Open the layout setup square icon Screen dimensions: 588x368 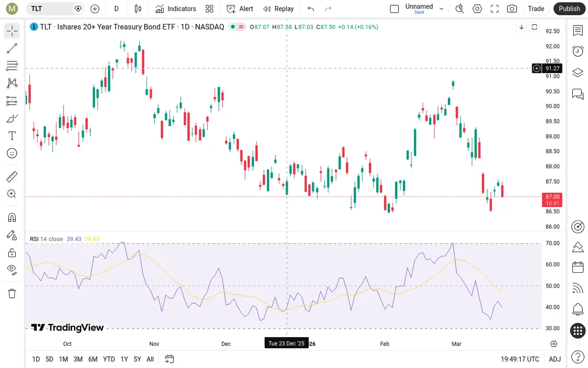click(x=394, y=8)
